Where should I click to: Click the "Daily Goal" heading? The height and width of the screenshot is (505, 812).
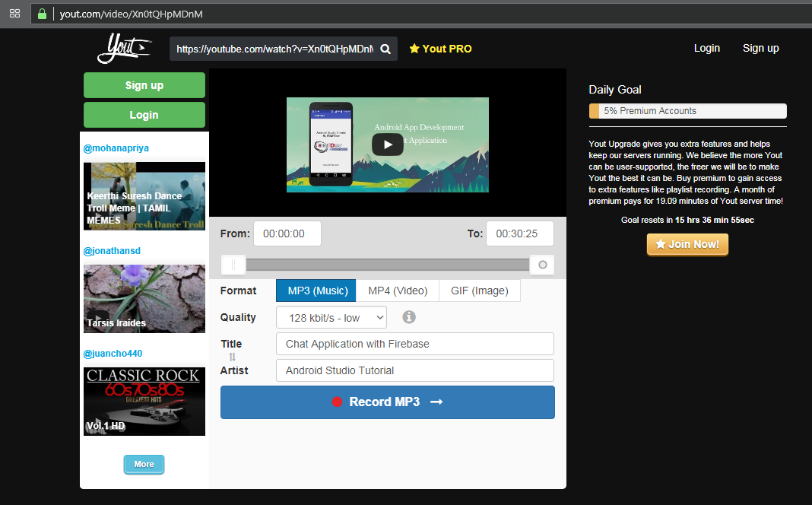pos(614,90)
